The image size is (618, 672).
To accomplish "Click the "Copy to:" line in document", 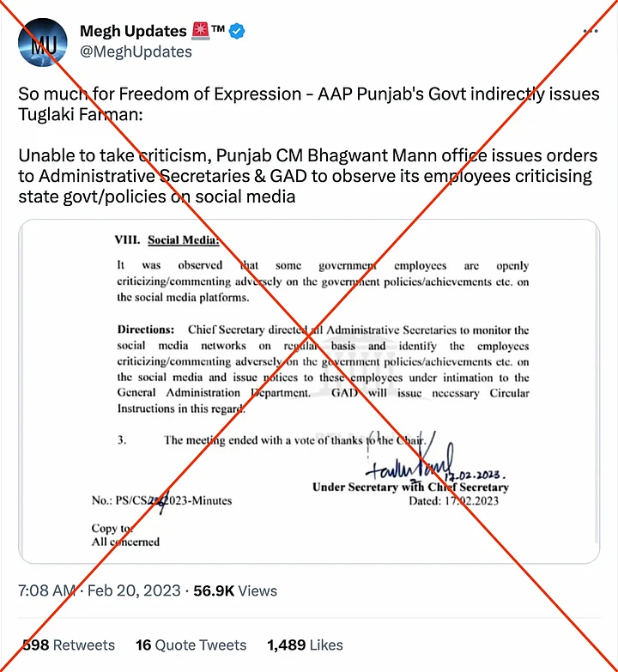I will pos(112,529).
